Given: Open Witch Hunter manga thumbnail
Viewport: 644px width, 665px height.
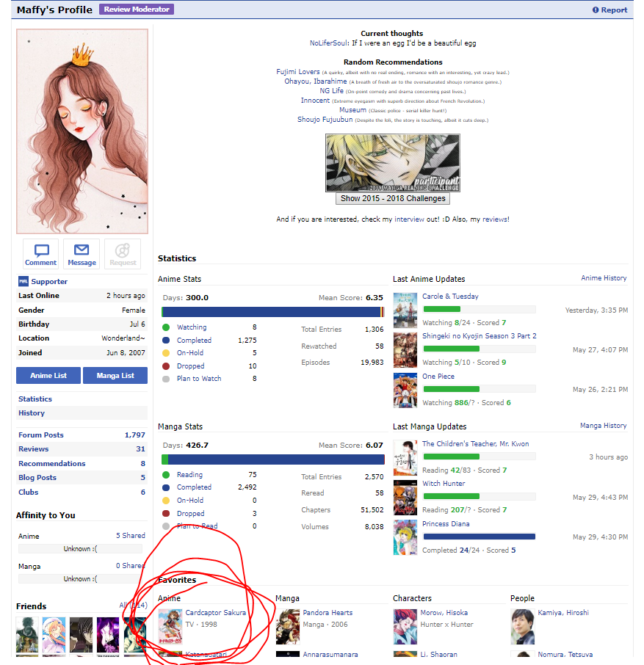Looking at the screenshot, I should [x=405, y=497].
